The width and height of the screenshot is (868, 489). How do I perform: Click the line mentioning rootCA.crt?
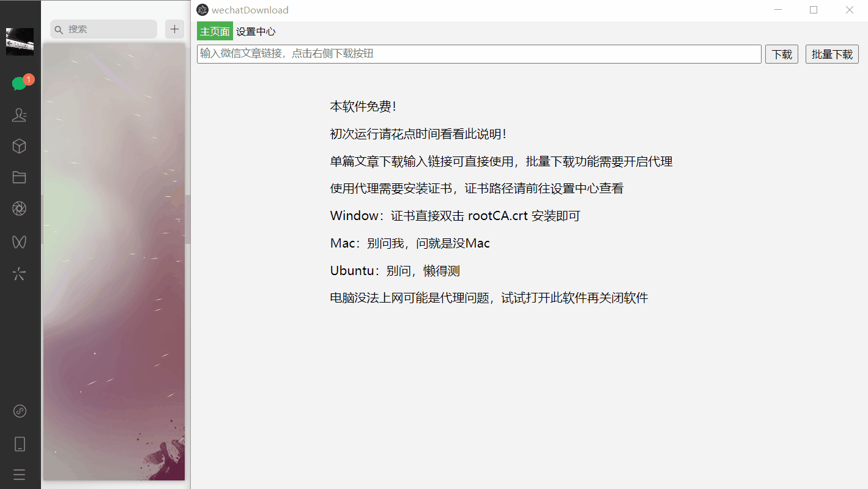coord(455,216)
